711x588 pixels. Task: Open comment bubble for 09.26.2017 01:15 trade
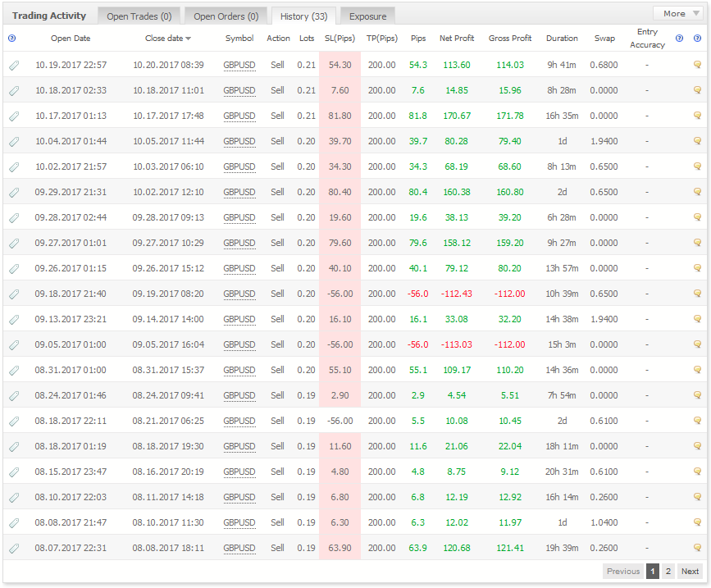(x=697, y=268)
